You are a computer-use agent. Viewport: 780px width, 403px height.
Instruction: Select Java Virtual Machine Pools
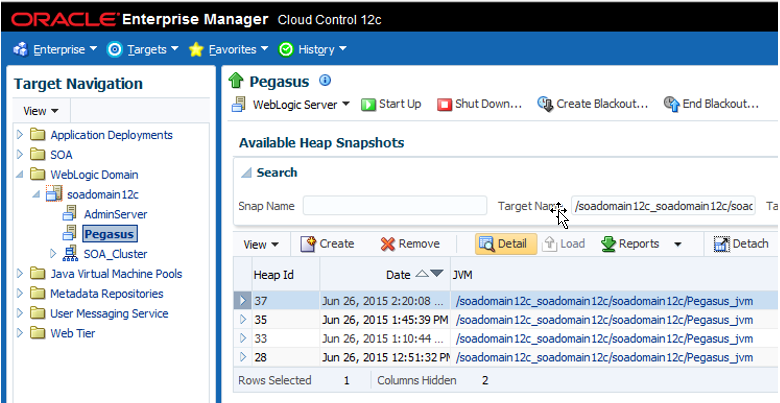click(x=116, y=274)
